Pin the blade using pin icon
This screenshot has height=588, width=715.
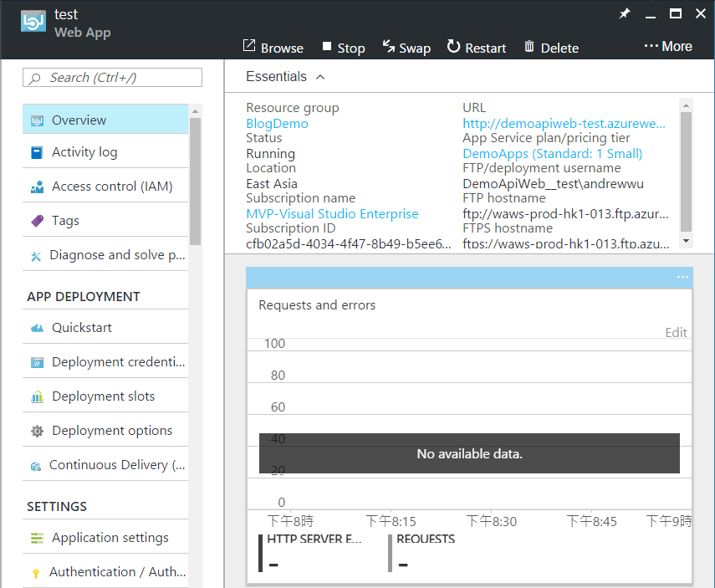[x=625, y=13]
